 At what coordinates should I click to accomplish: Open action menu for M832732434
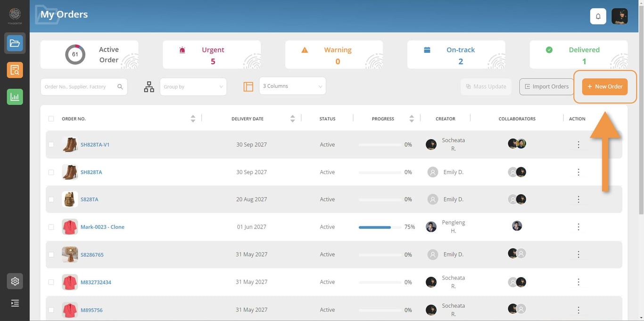click(x=578, y=282)
